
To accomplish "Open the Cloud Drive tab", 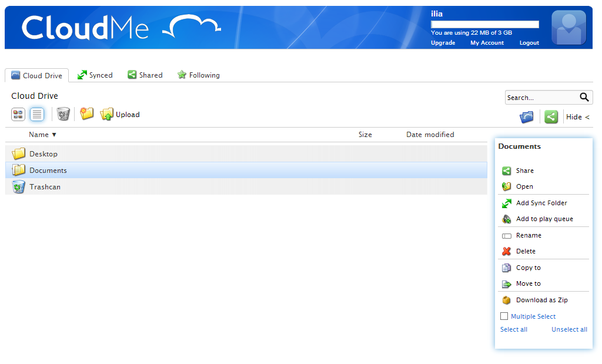I will pyautogui.click(x=37, y=75).
